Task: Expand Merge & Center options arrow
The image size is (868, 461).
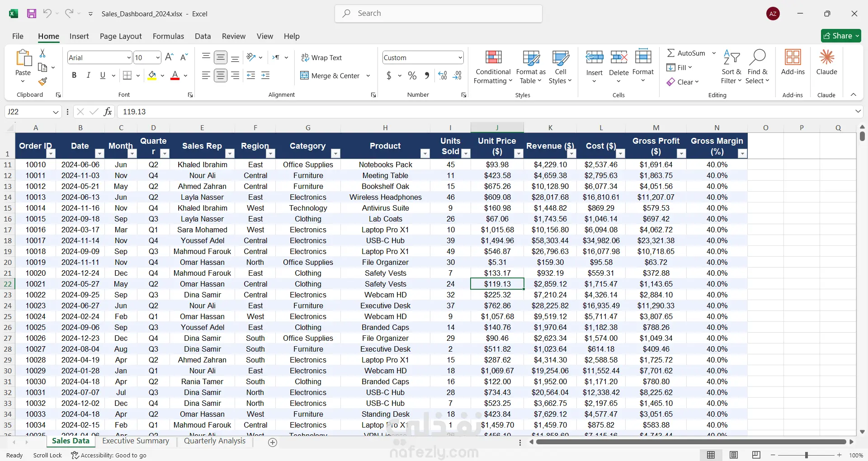Action: 368,75
